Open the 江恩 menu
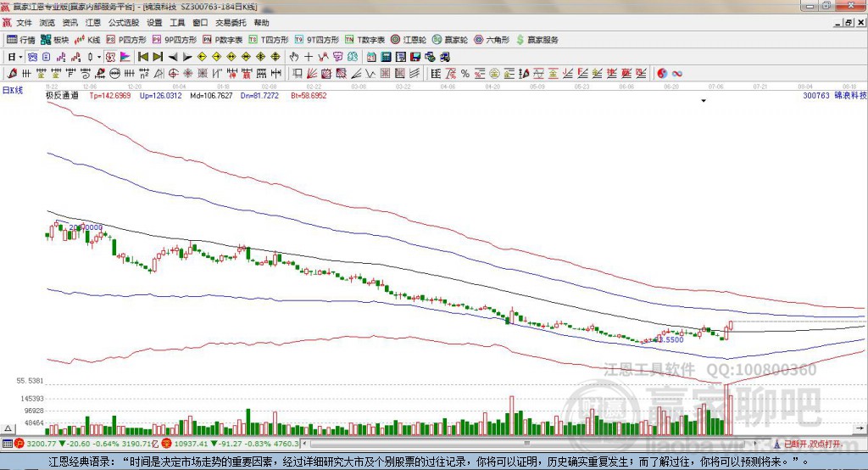 [93, 23]
